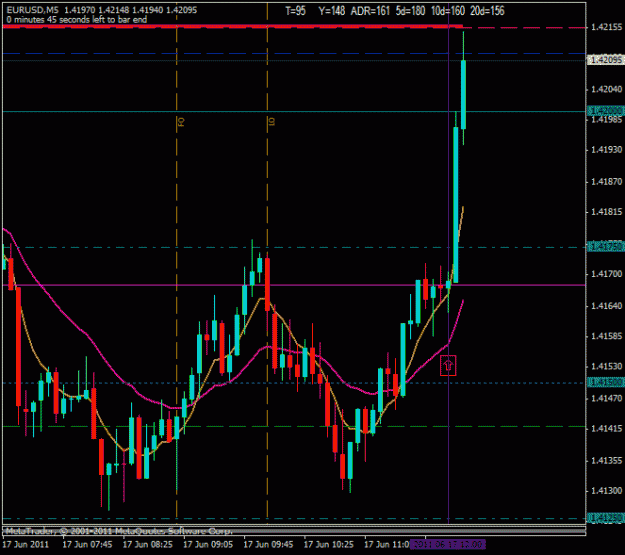Click the 1.42040 price axis label
The image size is (625, 555).
(x=606, y=89)
